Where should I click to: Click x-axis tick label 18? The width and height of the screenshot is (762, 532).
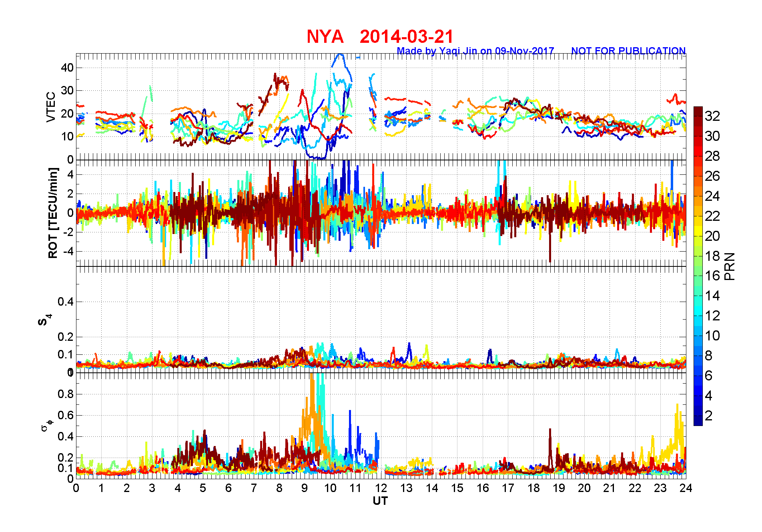(x=533, y=488)
